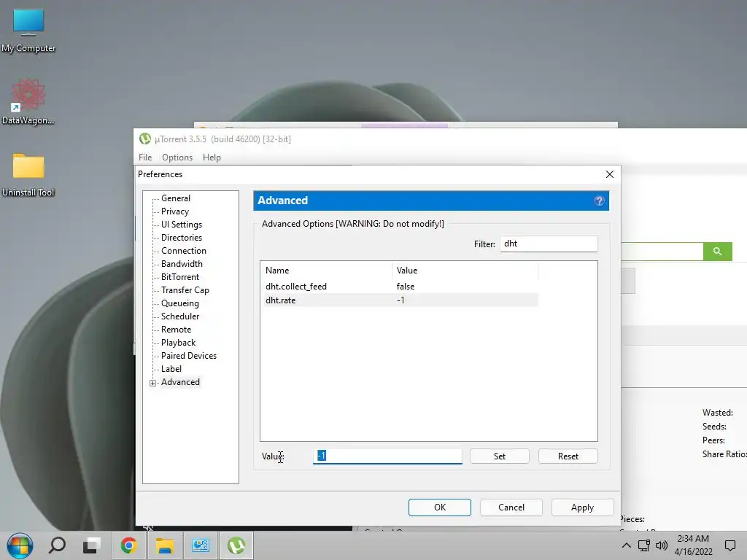Select General in preferences tree
Viewport: 747px width, 560px height.
175,198
